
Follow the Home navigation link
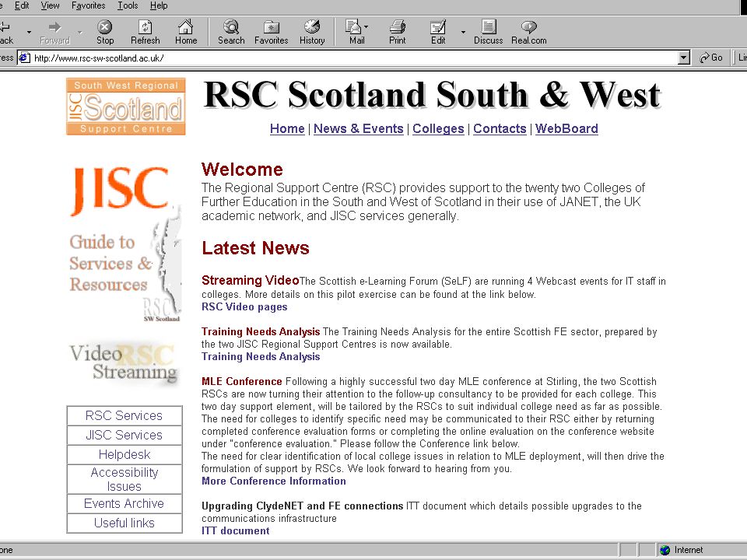coord(287,128)
